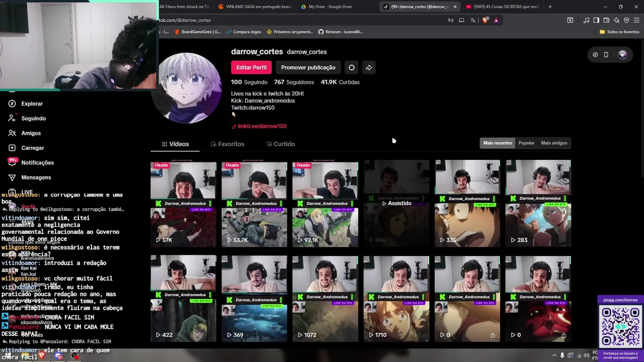The width and height of the screenshot is (644, 362).
Task: Toggle the Brave sidebar panel icon
Action: [596, 20]
